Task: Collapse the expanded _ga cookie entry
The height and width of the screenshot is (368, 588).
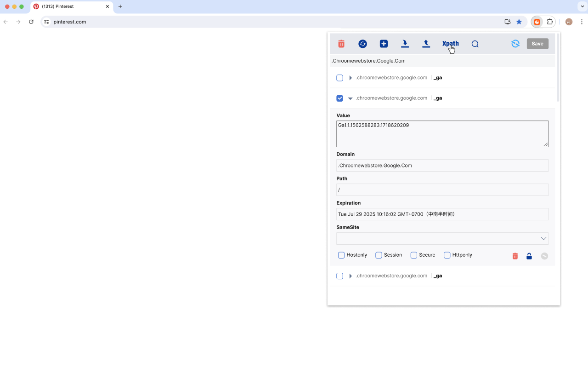Action: tap(350, 98)
